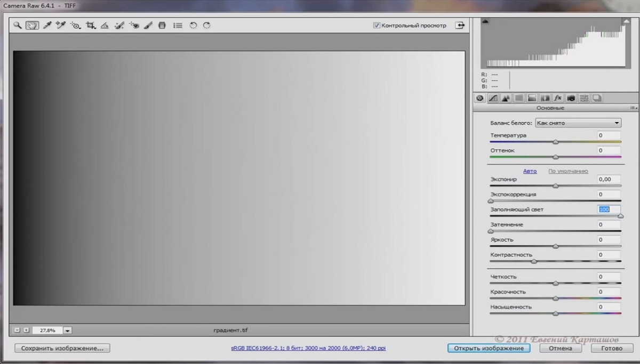Activate the Red Eye Removal tool
The width and height of the screenshot is (640, 364).
134,26
